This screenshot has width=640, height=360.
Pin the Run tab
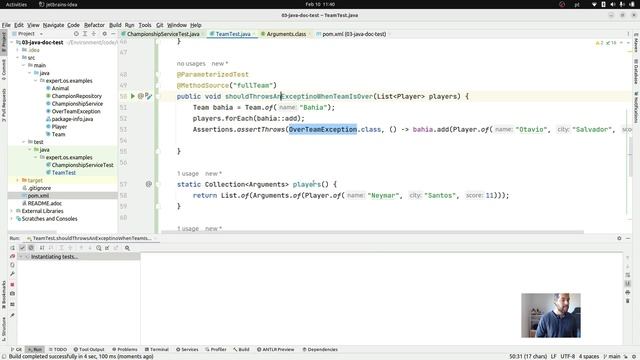[x=13, y=315]
